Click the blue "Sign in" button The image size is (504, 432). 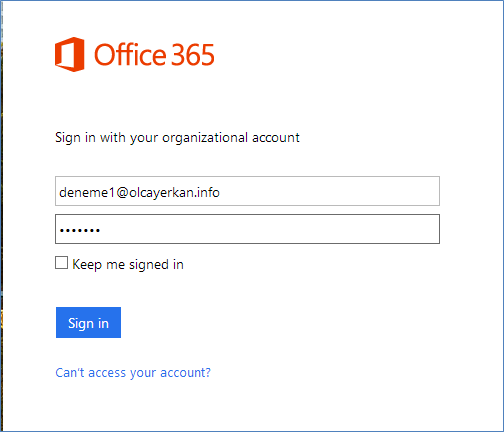pos(88,322)
